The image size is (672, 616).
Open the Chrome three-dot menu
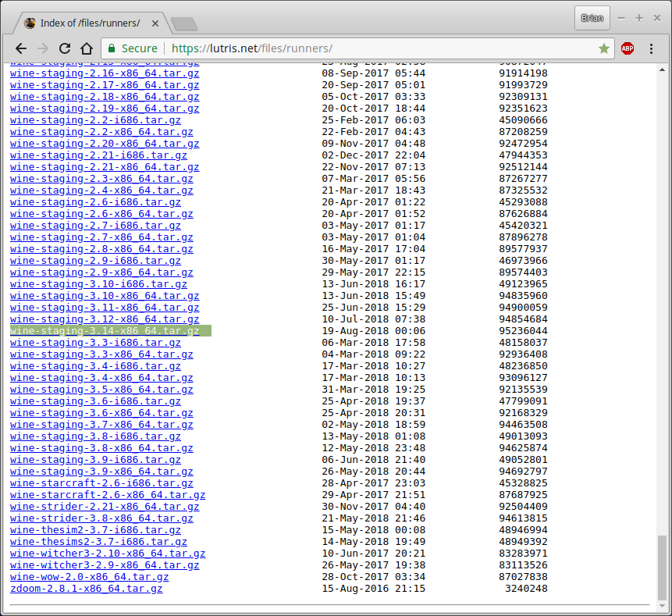tap(651, 48)
